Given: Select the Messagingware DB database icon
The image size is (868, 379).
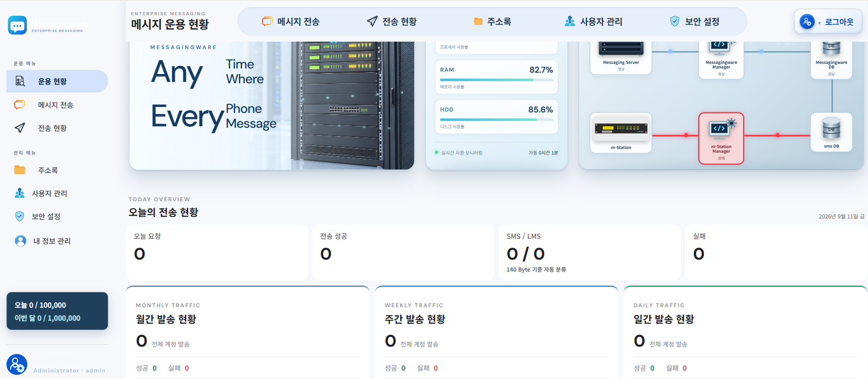Looking at the screenshot, I should [x=831, y=48].
